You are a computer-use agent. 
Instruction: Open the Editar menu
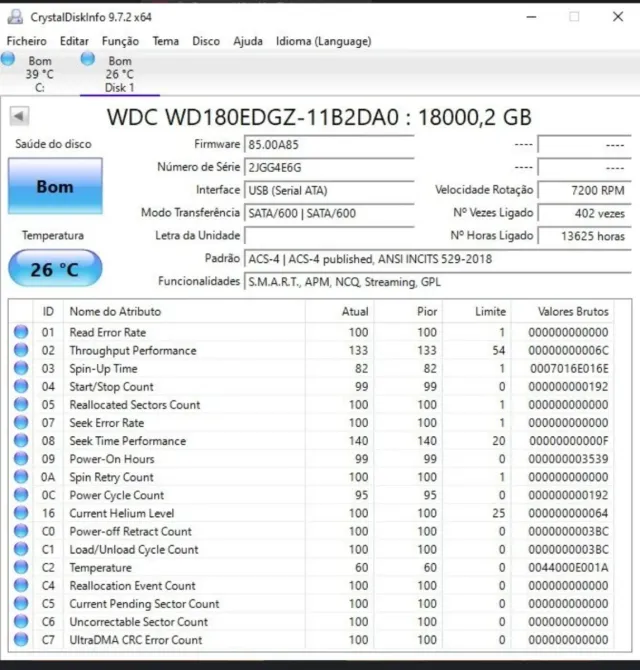(74, 41)
